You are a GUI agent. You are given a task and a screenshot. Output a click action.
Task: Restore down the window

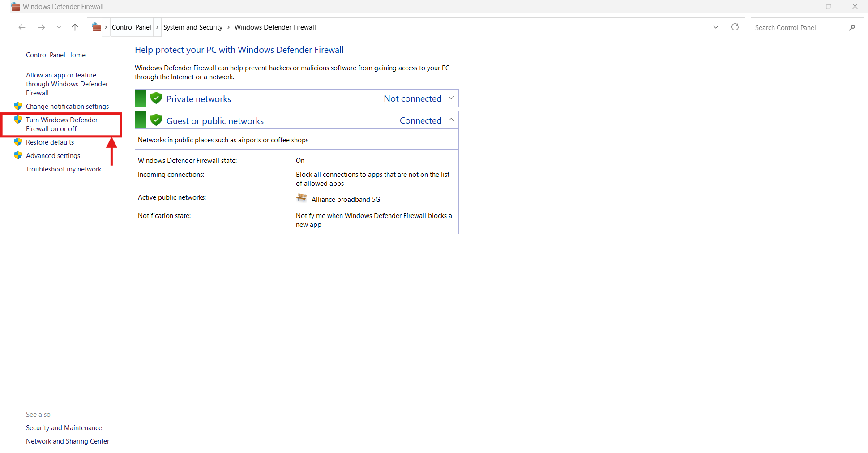(829, 6)
